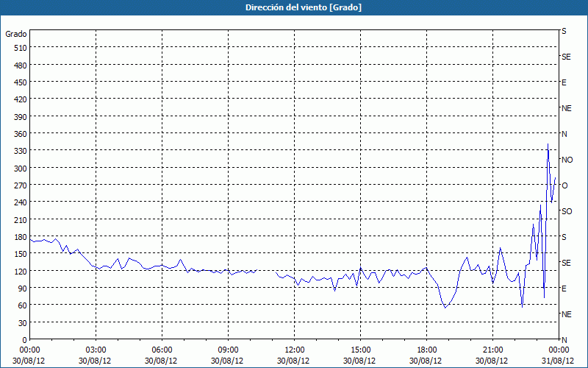The height and width of the screenshot is (368, 588).
Task: Click the 31/08/12 date label
Action: point(558,361)
